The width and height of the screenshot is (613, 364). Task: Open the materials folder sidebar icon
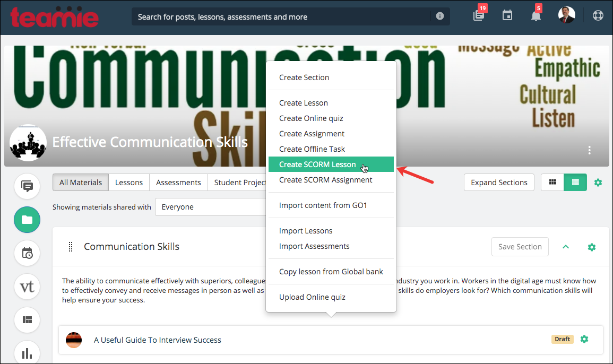(27, 220)
